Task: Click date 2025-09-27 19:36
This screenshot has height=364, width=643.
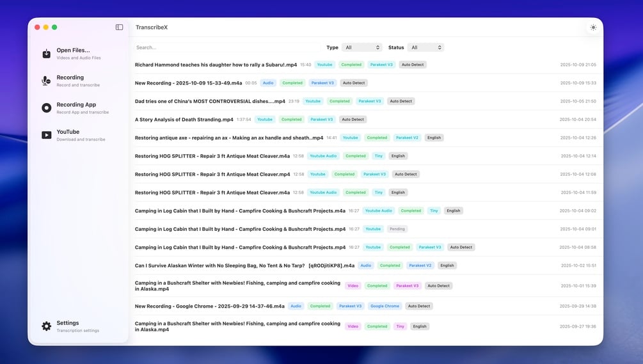Action: [578, 327]
